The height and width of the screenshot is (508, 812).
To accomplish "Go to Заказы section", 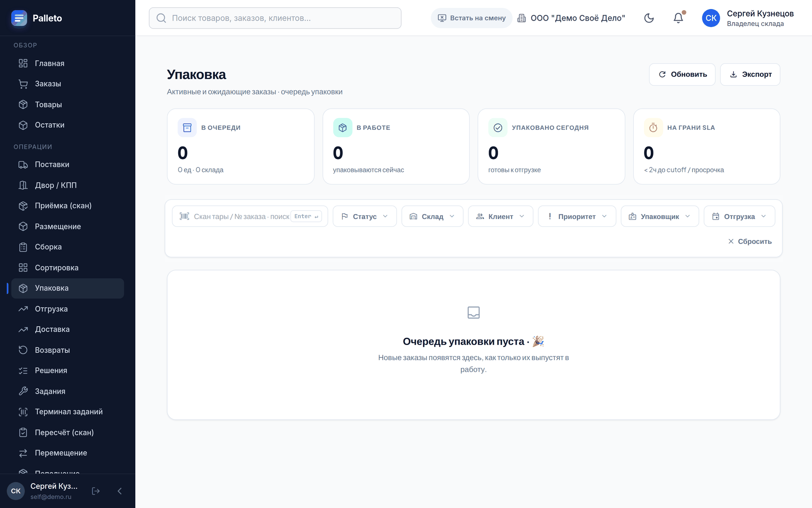I will [68, 84].
